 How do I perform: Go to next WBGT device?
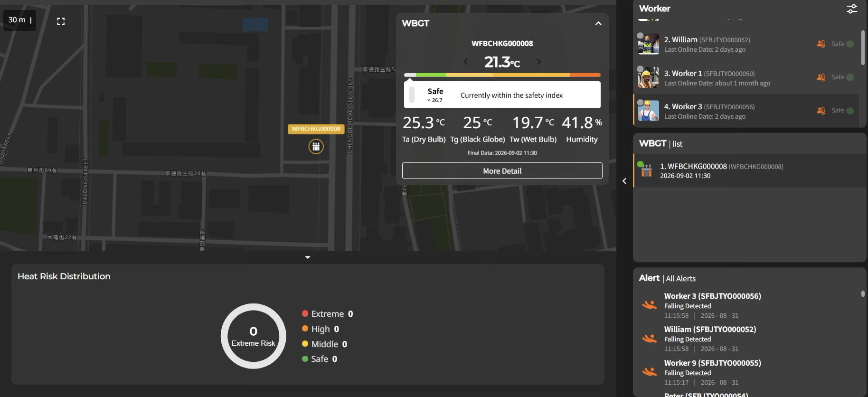point(539,62)
